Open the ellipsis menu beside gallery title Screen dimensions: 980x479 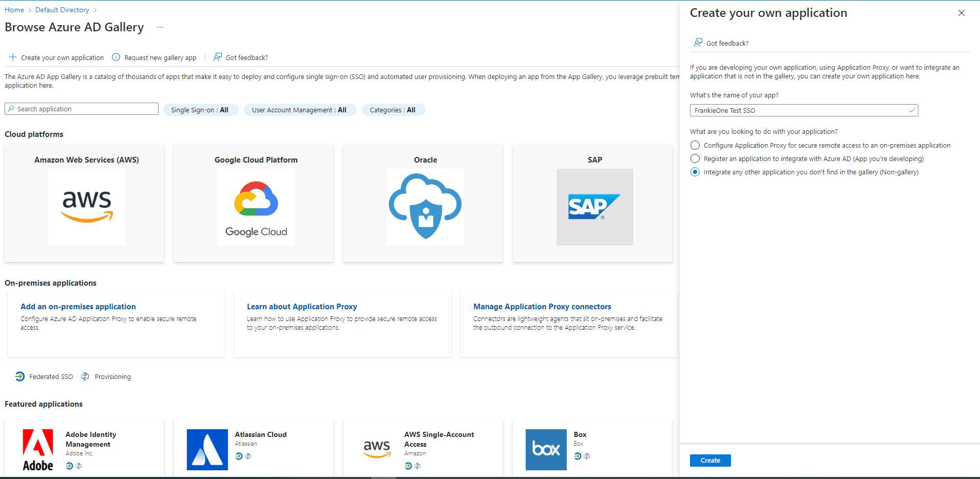click(160, 27)
